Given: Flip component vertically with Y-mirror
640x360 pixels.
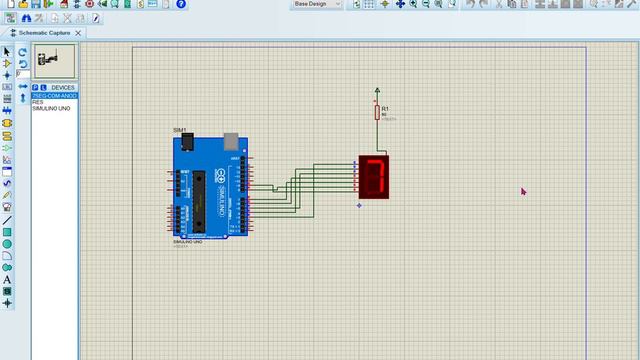Looking at the screenshot, I should point(23,98).
